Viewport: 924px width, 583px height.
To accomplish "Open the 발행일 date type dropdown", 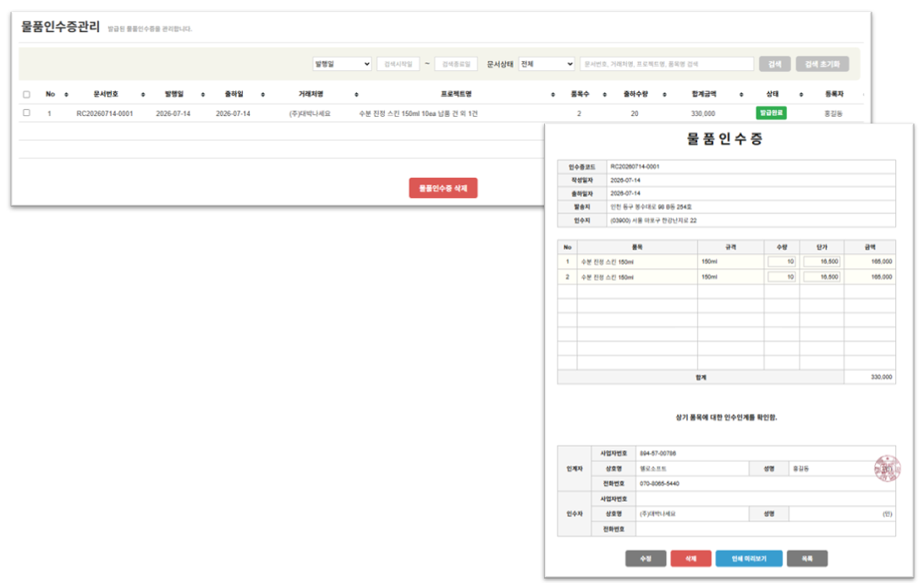I will point(342,63).
